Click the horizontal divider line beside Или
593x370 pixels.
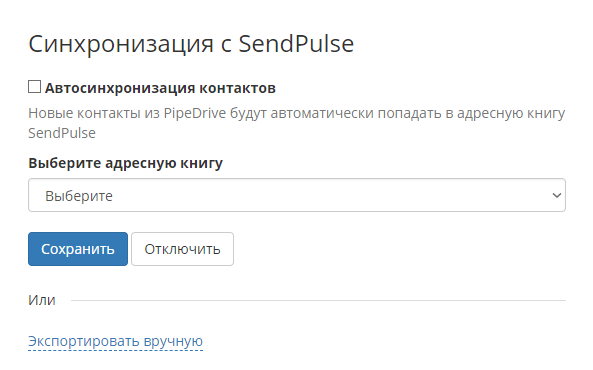(318, 301)
